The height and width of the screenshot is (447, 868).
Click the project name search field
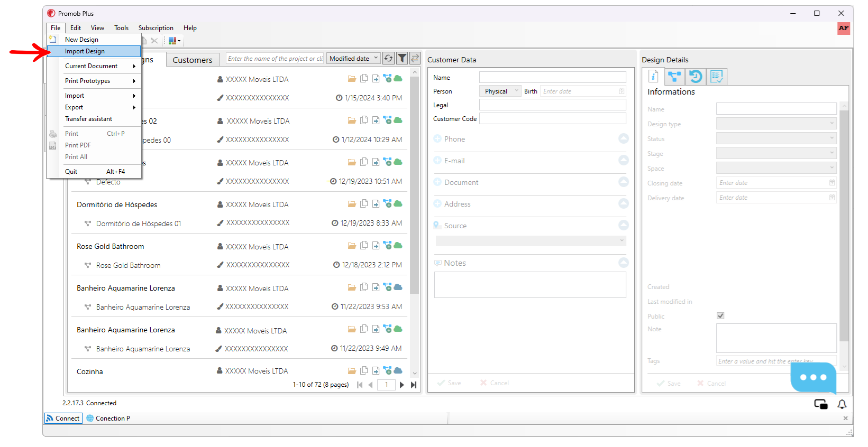[x=275, y=59]
